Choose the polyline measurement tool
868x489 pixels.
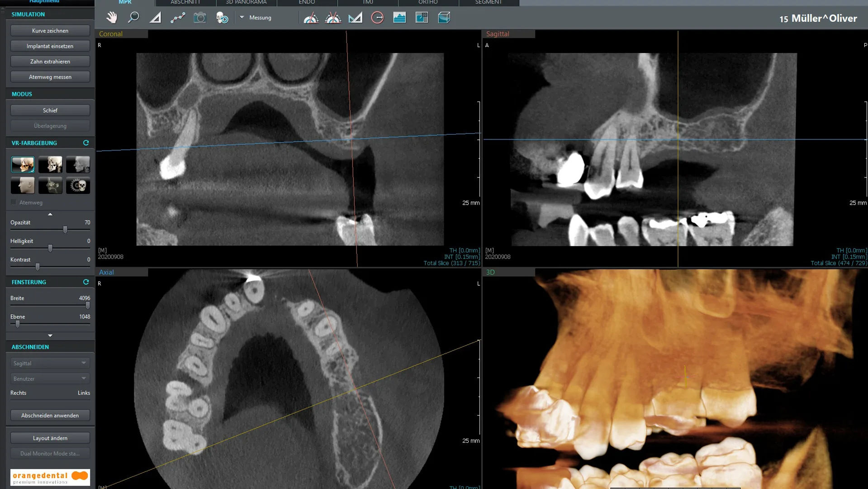[178, 18]
